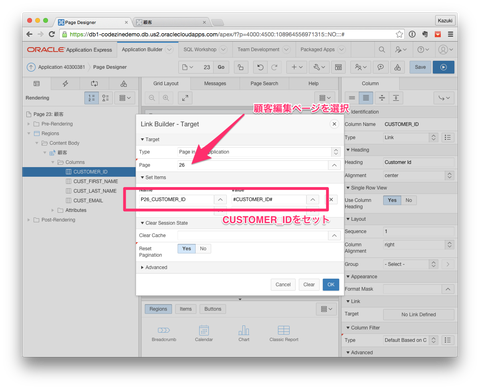Expand the Attributes tree node
Screen dimensions: 480x389
click(x=52, y=210)
